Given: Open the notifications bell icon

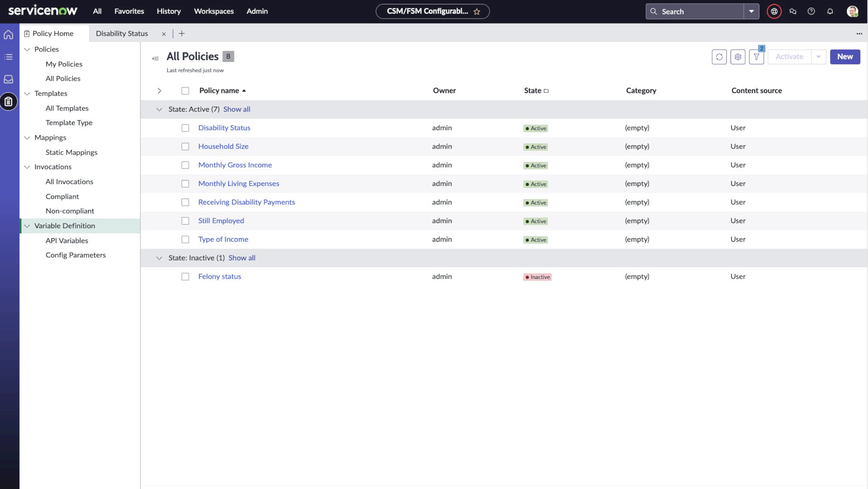Looking at the screenshot, I should 830,11.
